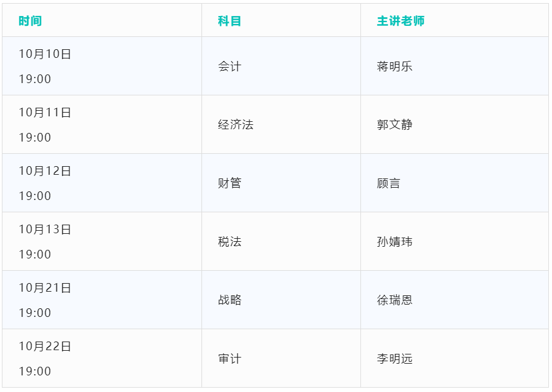Click the 科目 column header

point(229,21)
